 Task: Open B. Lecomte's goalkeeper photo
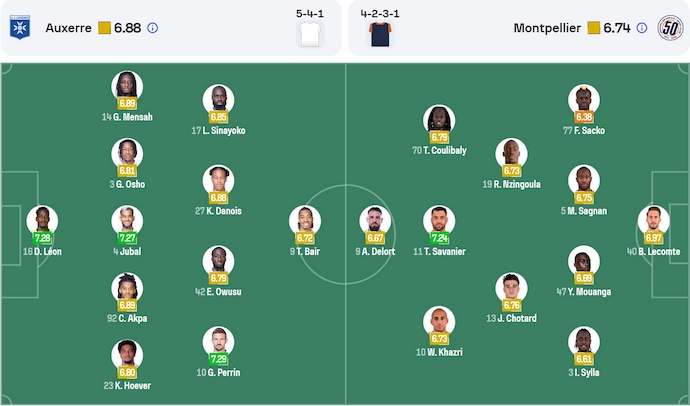tap(653, 219)
